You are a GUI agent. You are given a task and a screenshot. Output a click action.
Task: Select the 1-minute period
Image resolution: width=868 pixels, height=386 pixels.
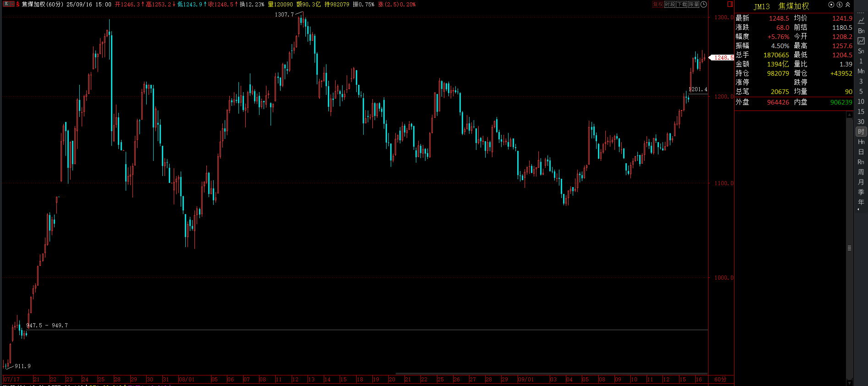tap(861, 61)
